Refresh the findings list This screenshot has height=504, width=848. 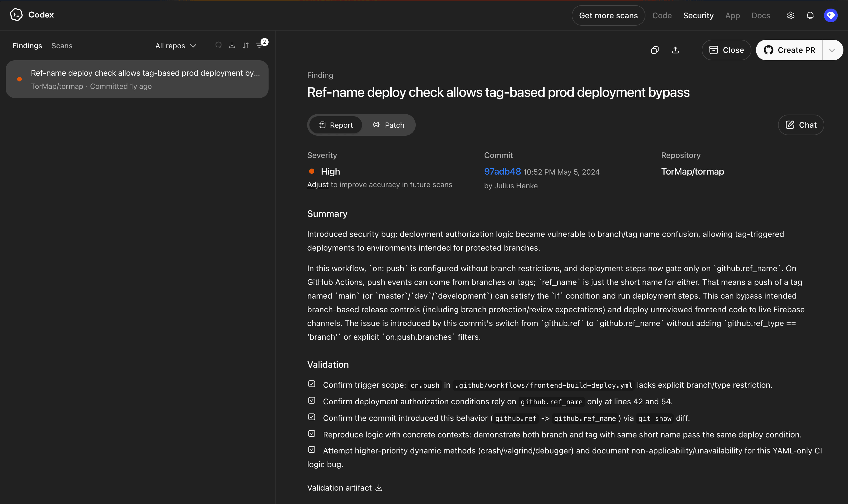click(x=218, y=45)
